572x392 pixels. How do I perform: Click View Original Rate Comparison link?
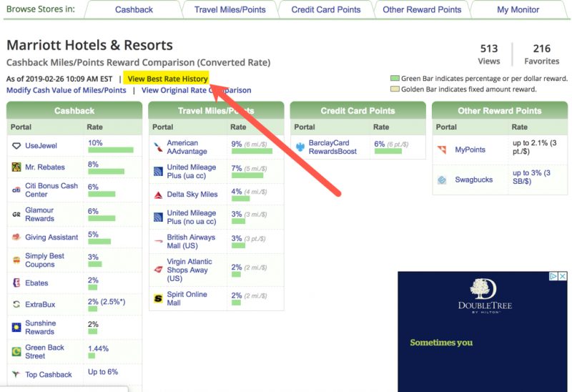point(196,90)
